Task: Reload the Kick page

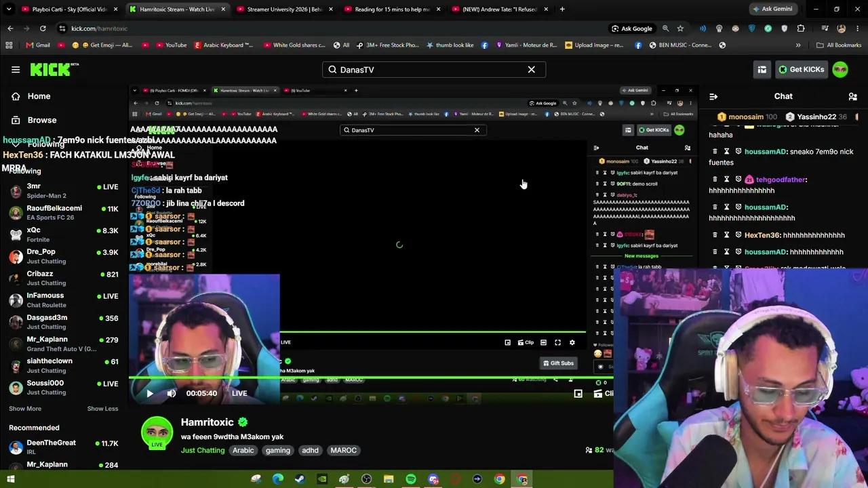Action: pos(43,28)
